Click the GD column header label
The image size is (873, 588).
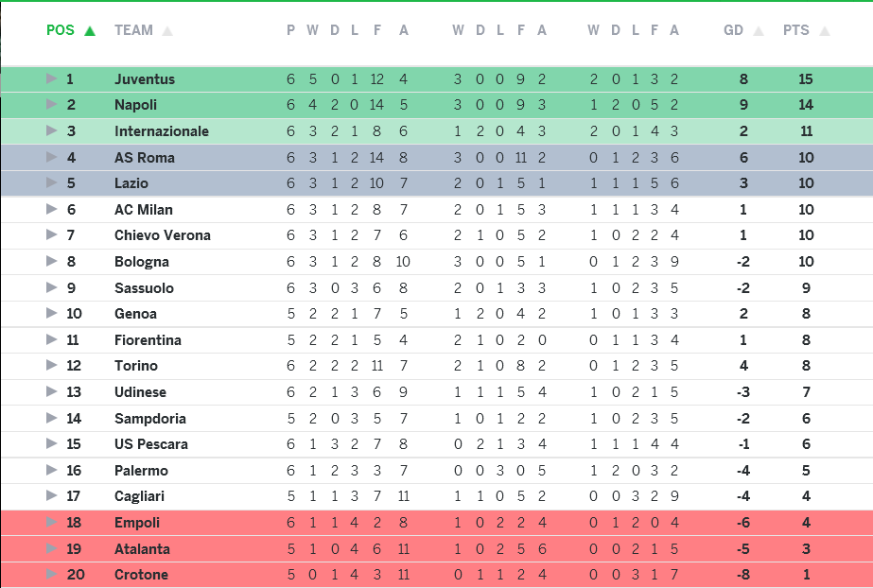pyautogui.click(x=734, y=30)
